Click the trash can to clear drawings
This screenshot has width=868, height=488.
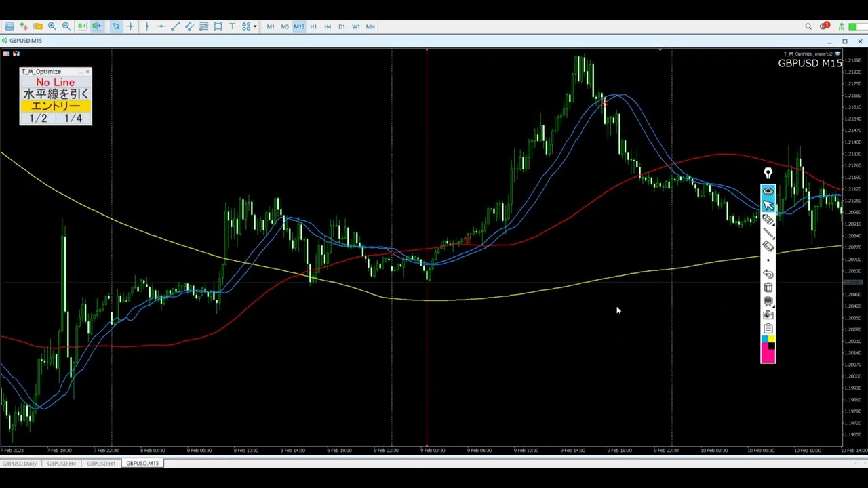point(768,287)
